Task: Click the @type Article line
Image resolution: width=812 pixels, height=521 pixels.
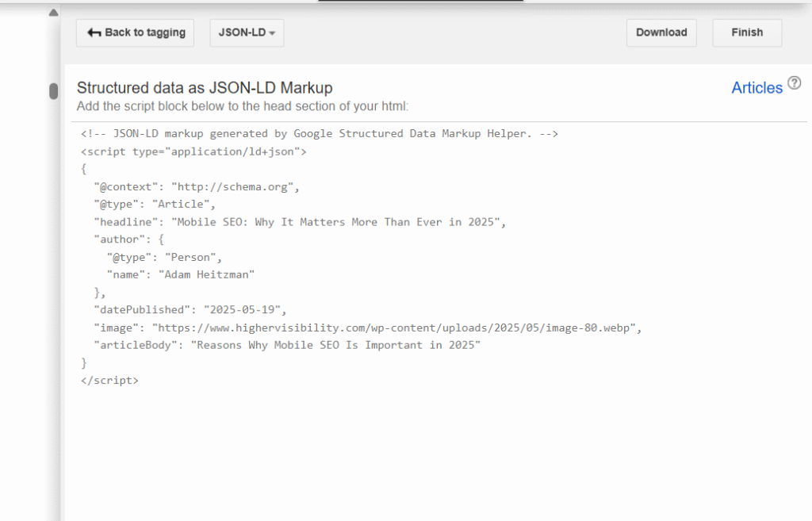Action: tap(154, 205)
